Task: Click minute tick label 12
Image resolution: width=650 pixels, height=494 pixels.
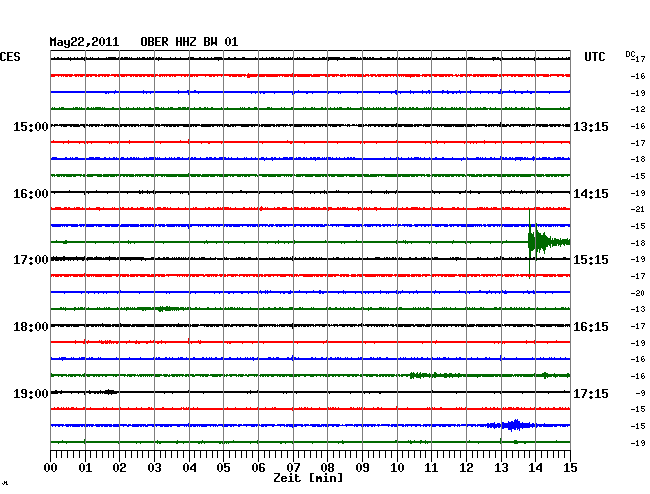Action: click(466, 468)
